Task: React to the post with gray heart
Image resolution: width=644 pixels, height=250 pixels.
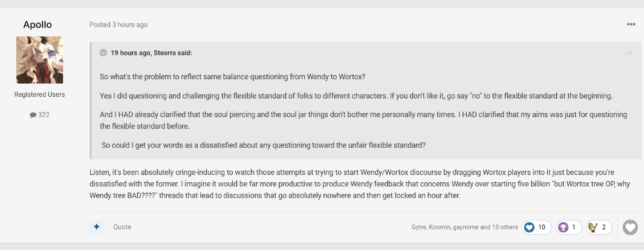Action: pos(630,228)
